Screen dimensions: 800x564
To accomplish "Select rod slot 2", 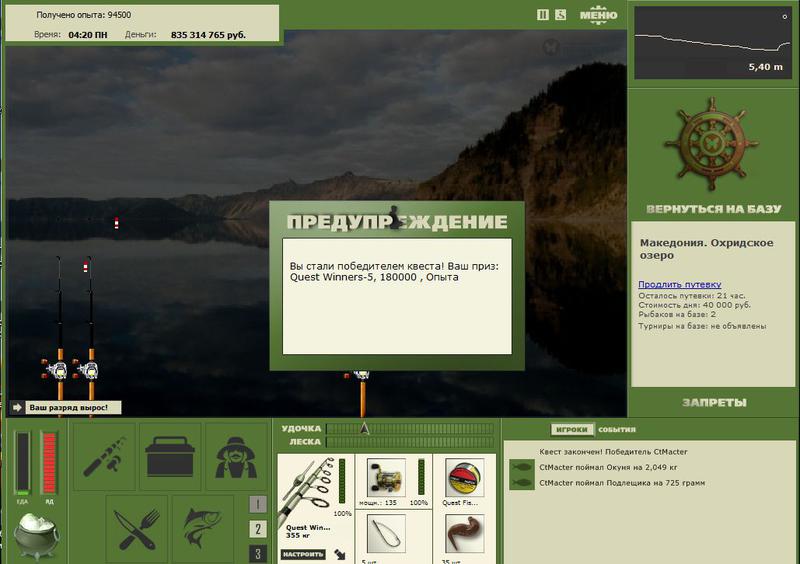I will tap(258, 529).
